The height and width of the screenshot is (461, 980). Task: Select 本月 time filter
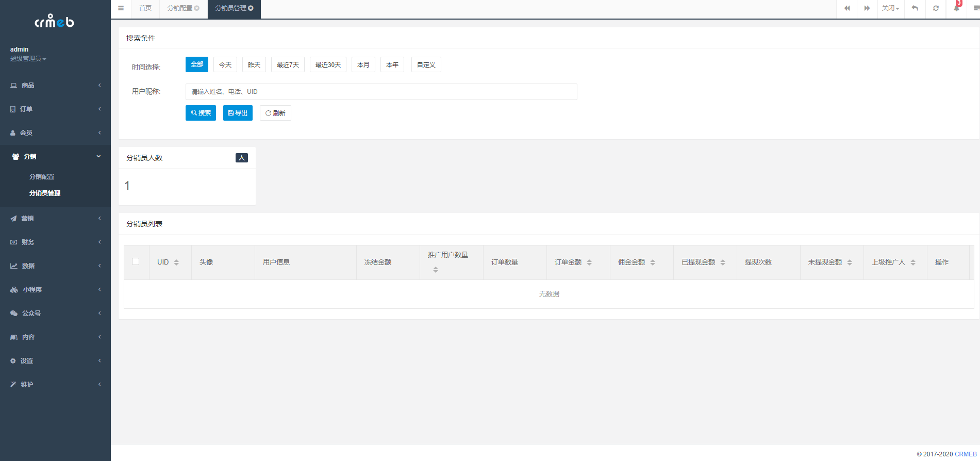(363, 64)
